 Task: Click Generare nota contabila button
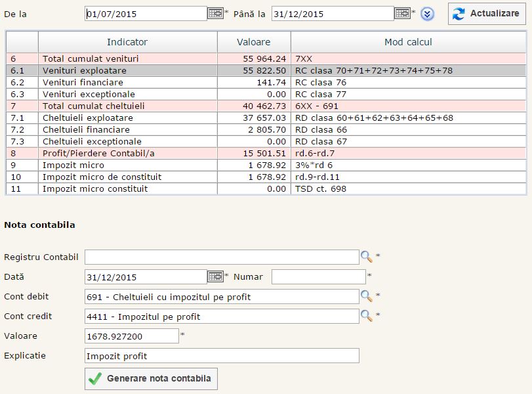[151, 379]
